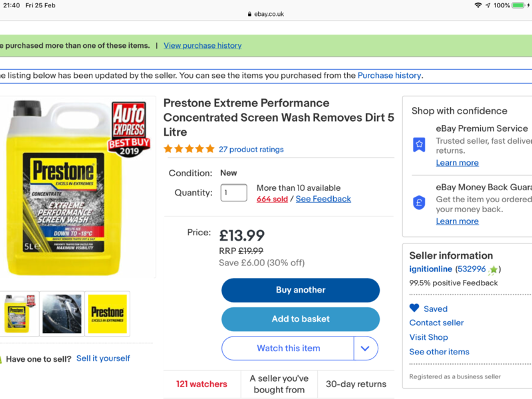Click the seller's green feedback star icon
The width and height of the screenshot is (532, 399).
tap(493, 270)
